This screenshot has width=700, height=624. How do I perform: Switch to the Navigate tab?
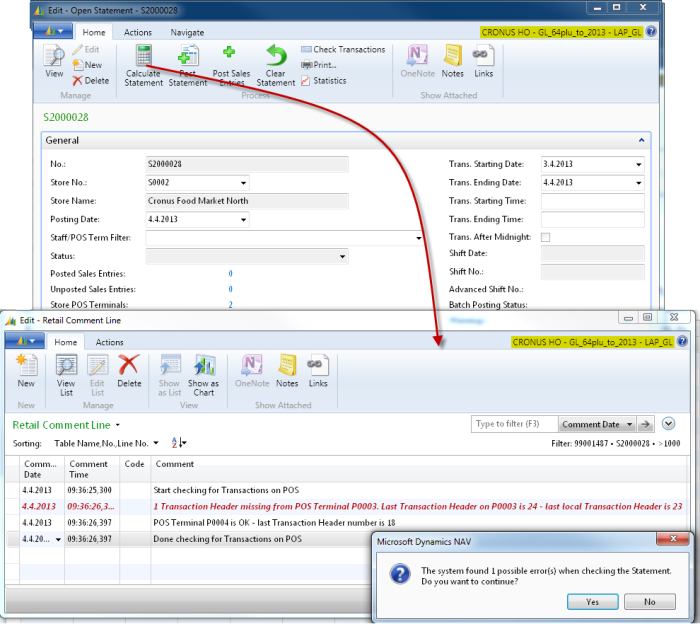(x=186, y=32)
